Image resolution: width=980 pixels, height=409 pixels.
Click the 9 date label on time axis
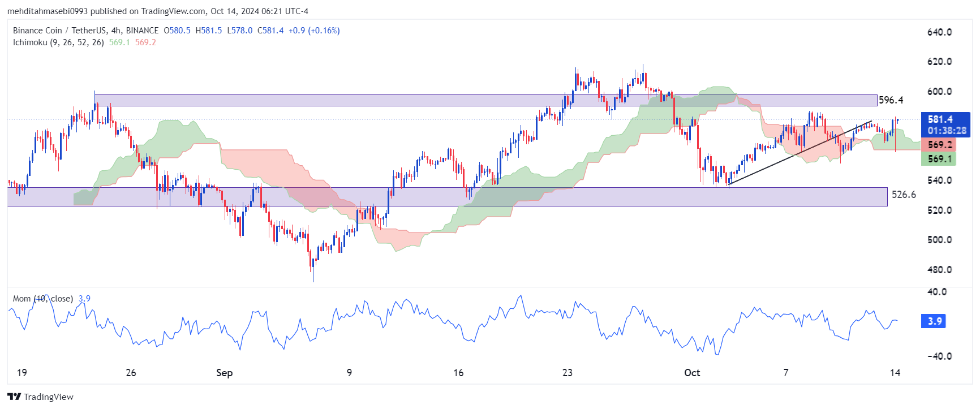(349, 373)
